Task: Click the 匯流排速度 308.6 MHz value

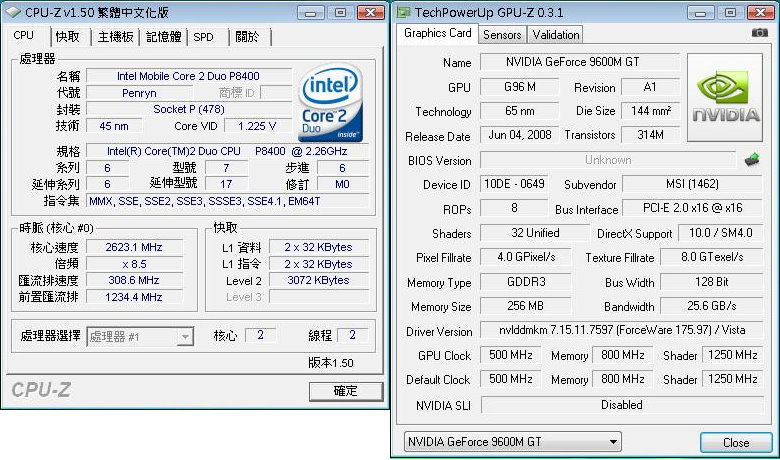Action: [134, 280]
